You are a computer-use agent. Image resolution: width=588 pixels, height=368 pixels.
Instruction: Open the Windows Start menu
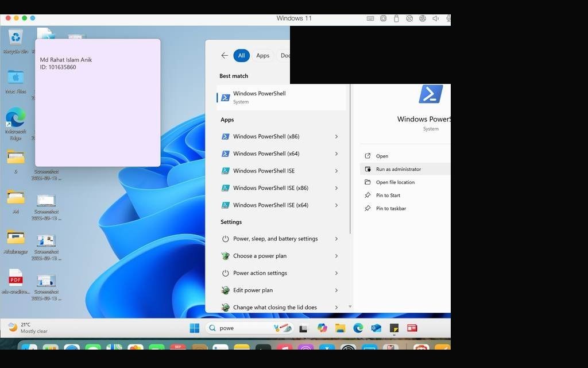(x=195, y=328)
